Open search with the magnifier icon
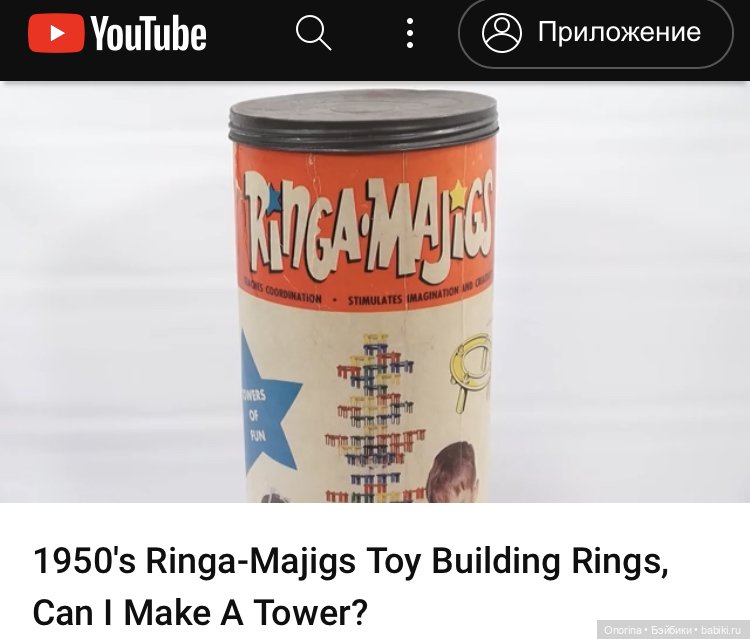Screen dimensions: 750x639 [313, 33]
